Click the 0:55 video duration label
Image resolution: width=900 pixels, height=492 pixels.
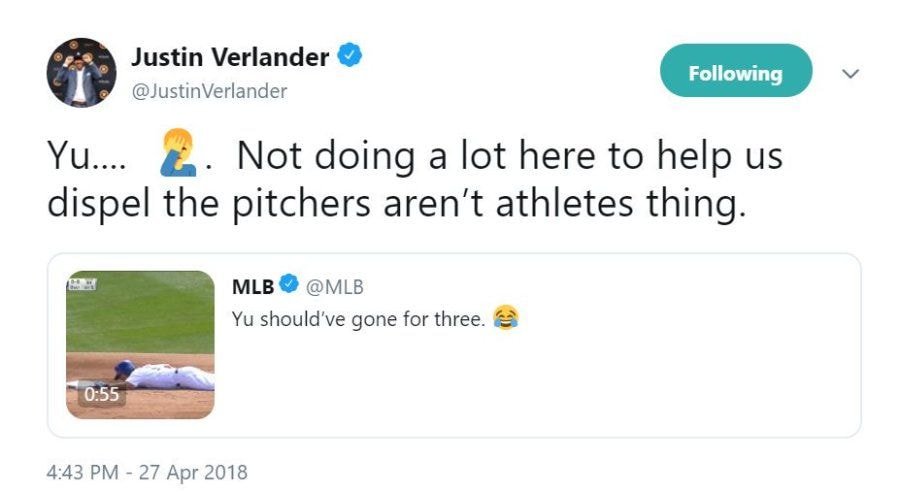(101, 394)
